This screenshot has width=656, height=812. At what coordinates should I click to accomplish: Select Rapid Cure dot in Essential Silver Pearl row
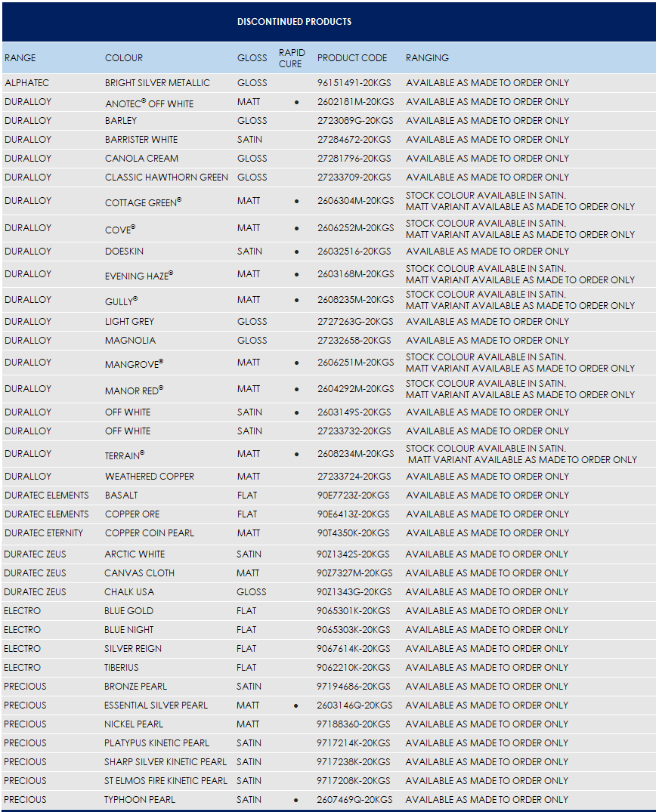[296, 705]
